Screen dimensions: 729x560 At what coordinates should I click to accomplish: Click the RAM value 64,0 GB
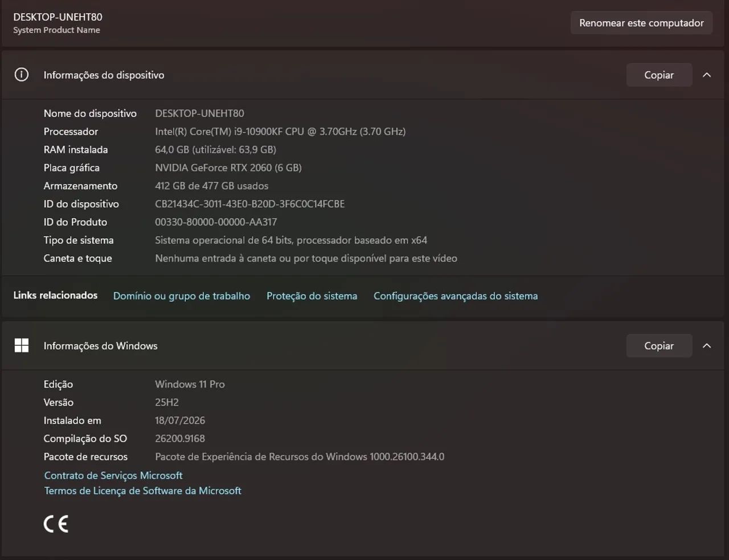[215, 149]
